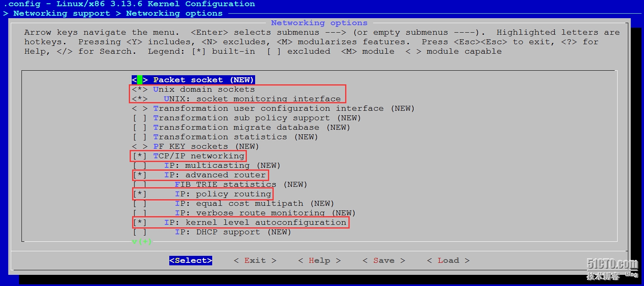This screenshot has height=286, width=644.
Task: Select FIB TRIE statistics label
Action: pyautogui.click(x=241, y=184)
